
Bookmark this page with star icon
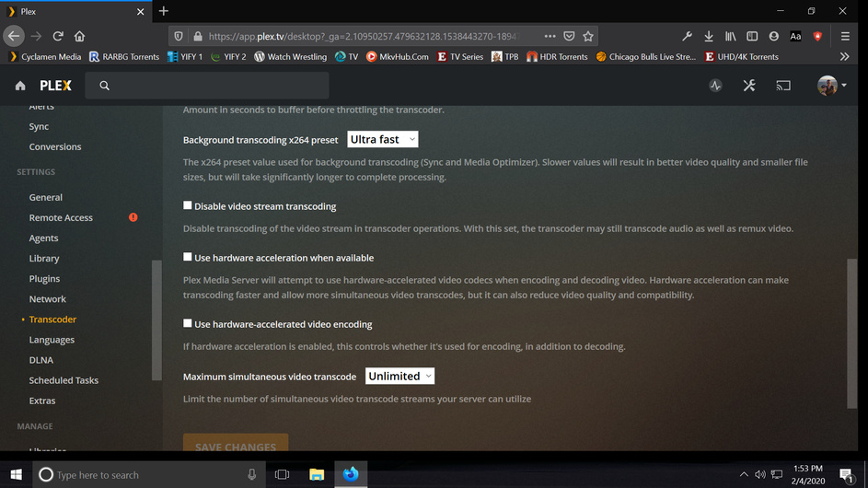click(588, 36)
